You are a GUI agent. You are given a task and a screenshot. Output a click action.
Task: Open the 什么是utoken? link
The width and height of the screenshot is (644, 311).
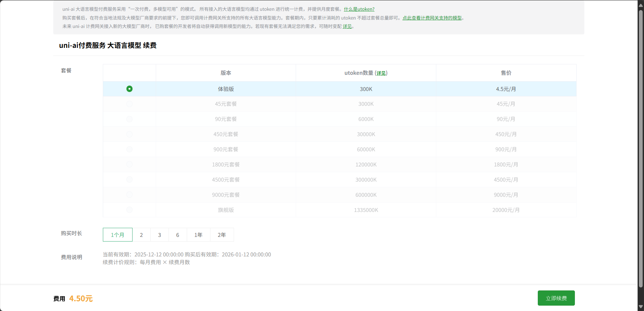[359, 9]
